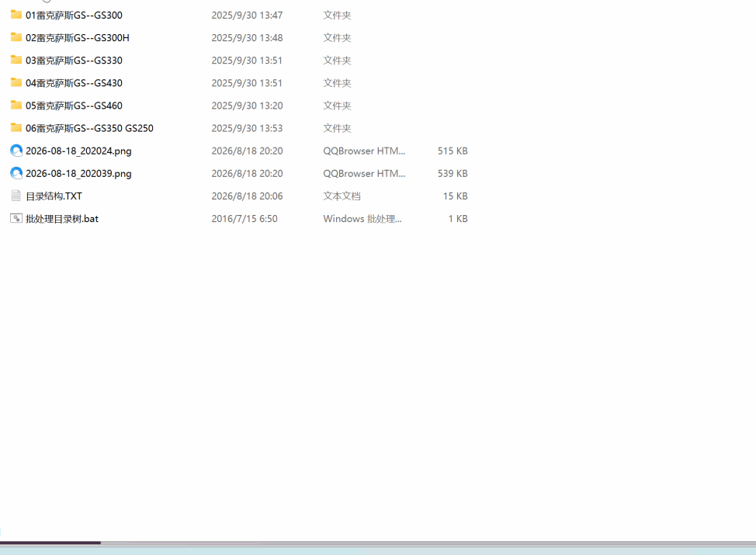Click date 2026/8/18 20:06
The width and height of the screenshot is (756, 555).
click(x=247, y=196)
